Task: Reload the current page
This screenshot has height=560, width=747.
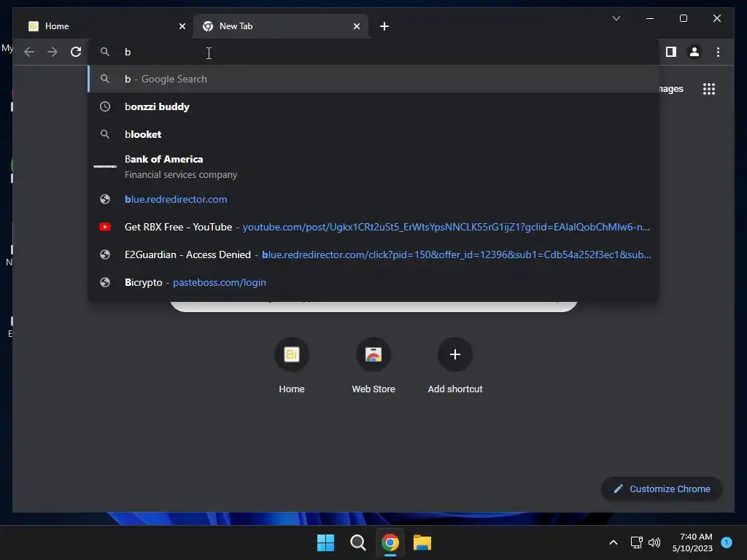Action: 76,52
